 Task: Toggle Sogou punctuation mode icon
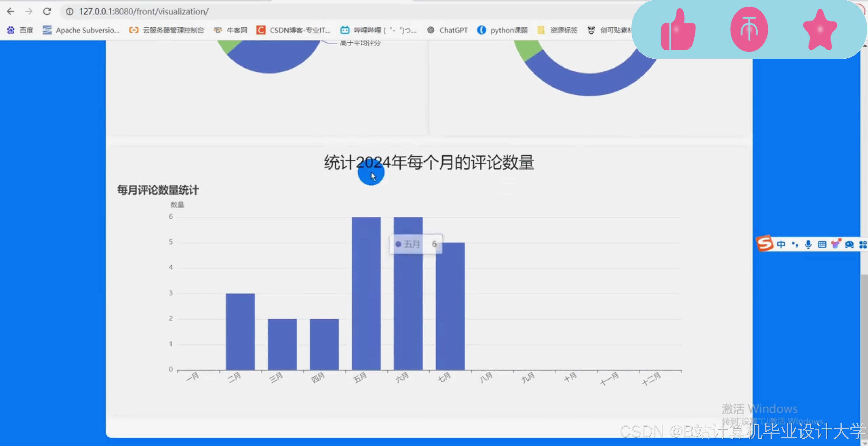(x=795, y=244)
